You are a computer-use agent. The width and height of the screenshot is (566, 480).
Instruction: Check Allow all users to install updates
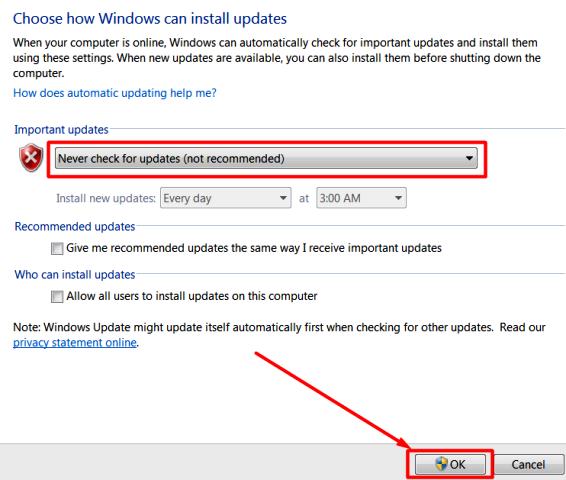[57, 296]
